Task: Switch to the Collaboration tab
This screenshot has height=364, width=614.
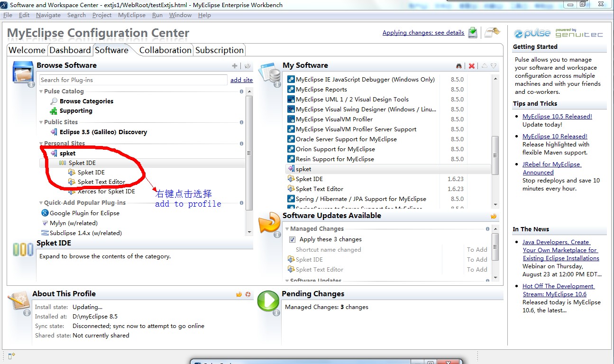Action: point(165,50)
